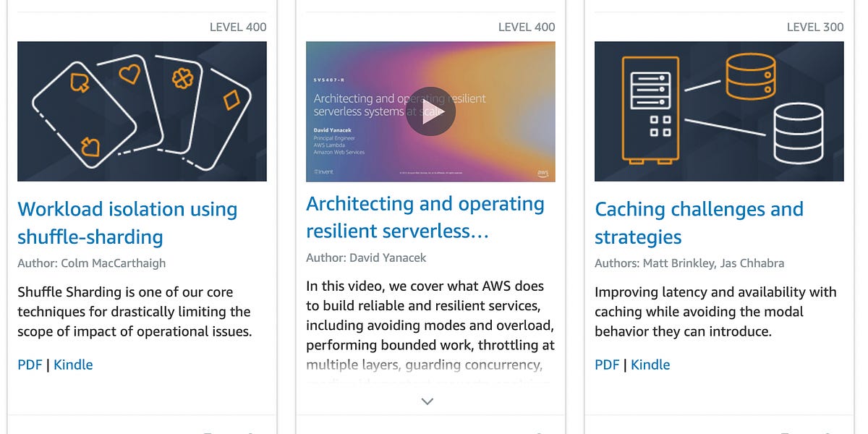Open the PDF version of the caching article
Viewport: 868px width, 434px height.
pyautogui.click(x=607, y=365)
